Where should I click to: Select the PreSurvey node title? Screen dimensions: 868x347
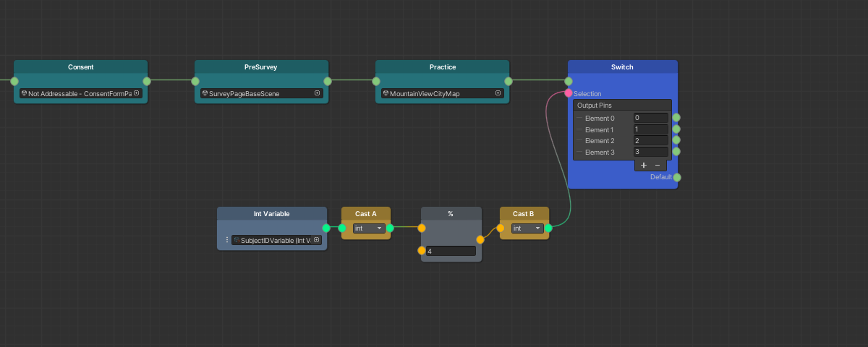click(x=261, y=67)
